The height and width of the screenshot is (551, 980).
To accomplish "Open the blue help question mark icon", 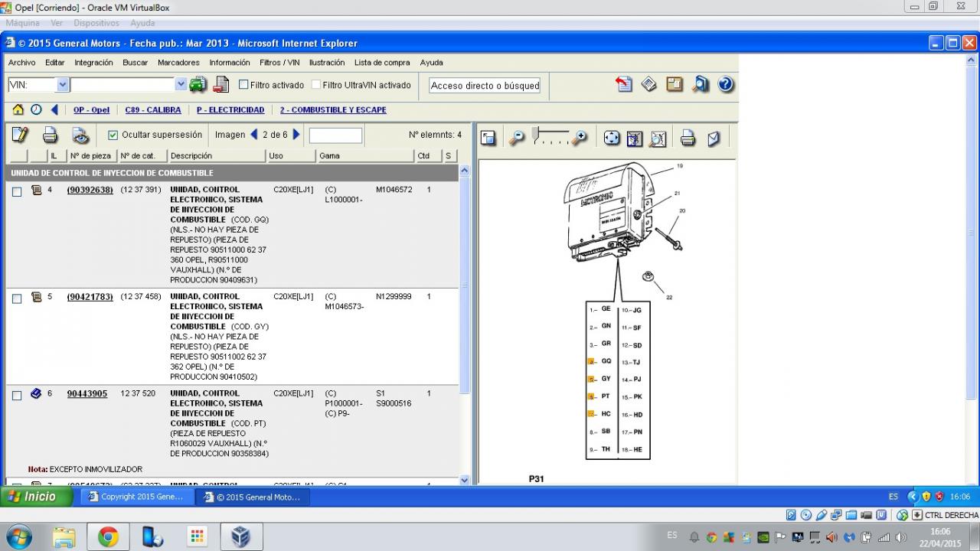I will 726,84.
